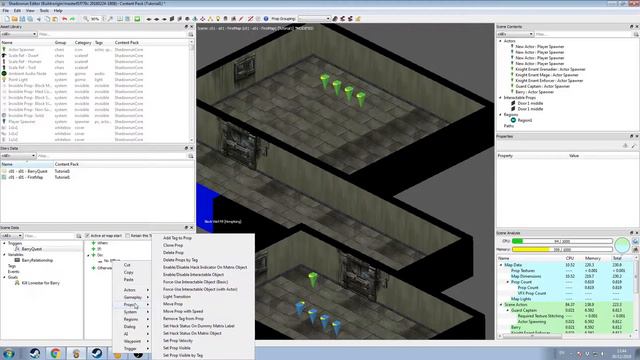Click the green plus icon beside If
The width and height of the screenshot is (640, 360).
pyautogui.click(x=93, y=249)
